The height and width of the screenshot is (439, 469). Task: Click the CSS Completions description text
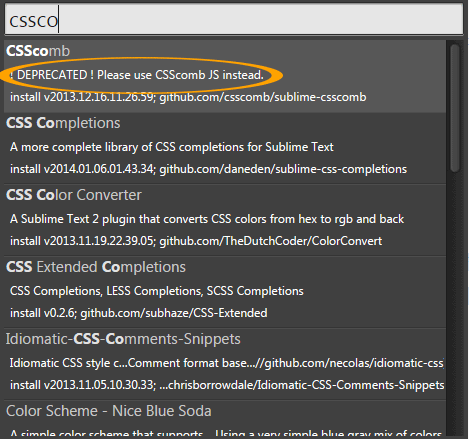[172, 147]
